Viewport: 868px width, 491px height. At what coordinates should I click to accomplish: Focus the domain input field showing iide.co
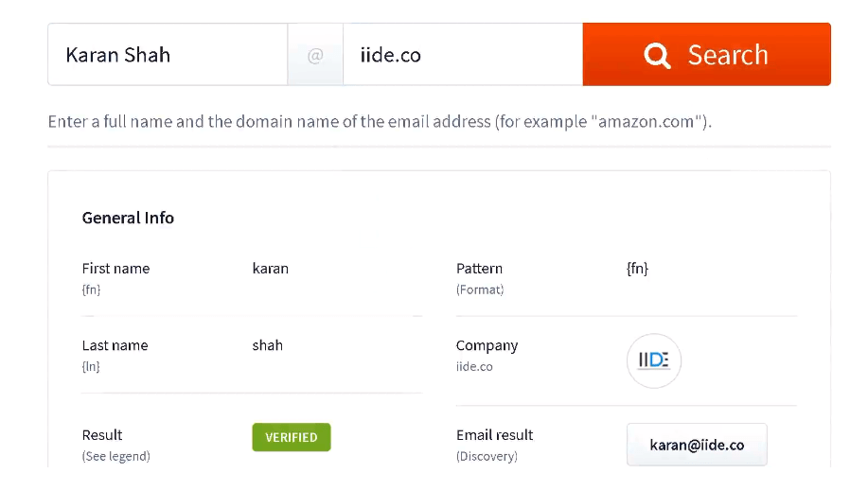click(x=462, y=55)
